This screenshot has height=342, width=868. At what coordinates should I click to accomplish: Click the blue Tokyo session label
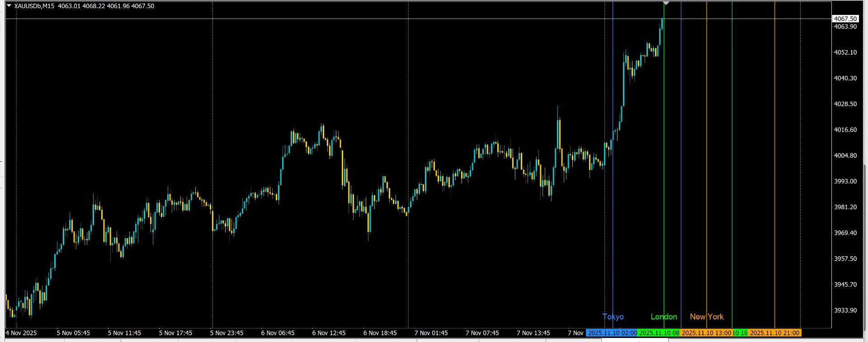click(613, 317)
